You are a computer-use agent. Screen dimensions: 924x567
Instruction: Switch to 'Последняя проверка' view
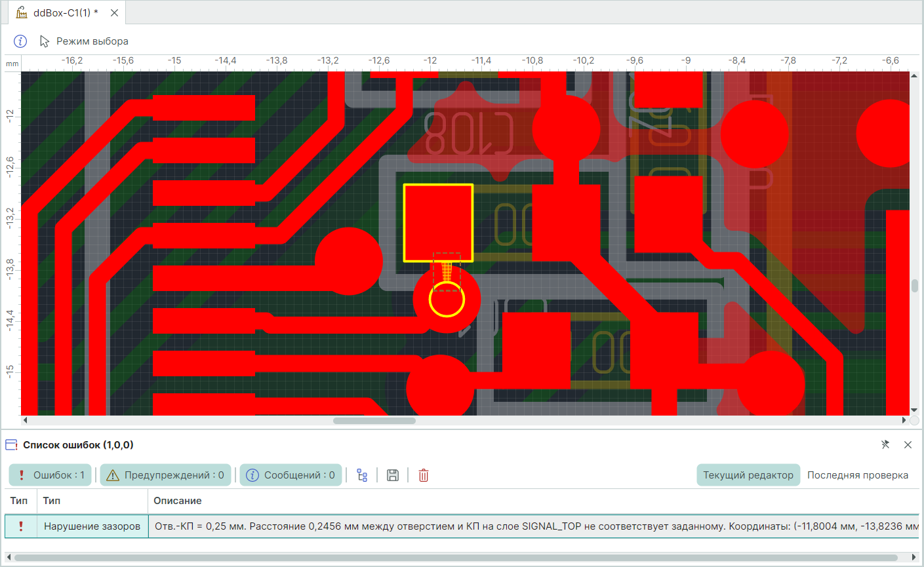pos(857,475)
